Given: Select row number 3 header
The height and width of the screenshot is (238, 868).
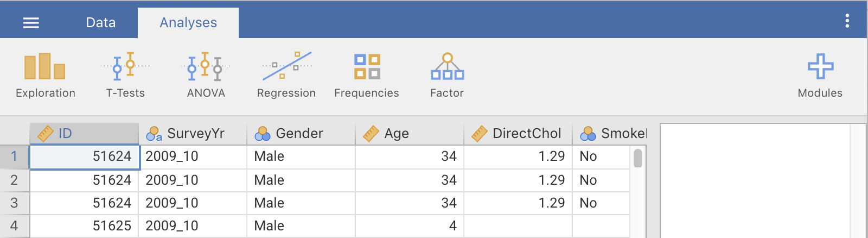Looking at the screenshot, I should pos(15,203).
